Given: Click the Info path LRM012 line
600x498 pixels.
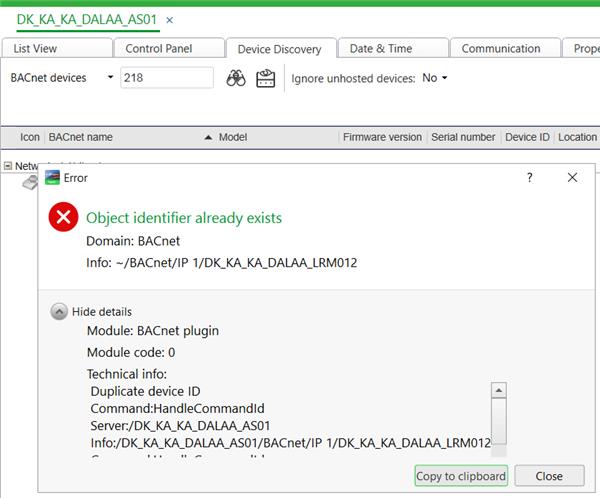Looking at the screenshot, I should coord(222,263).
